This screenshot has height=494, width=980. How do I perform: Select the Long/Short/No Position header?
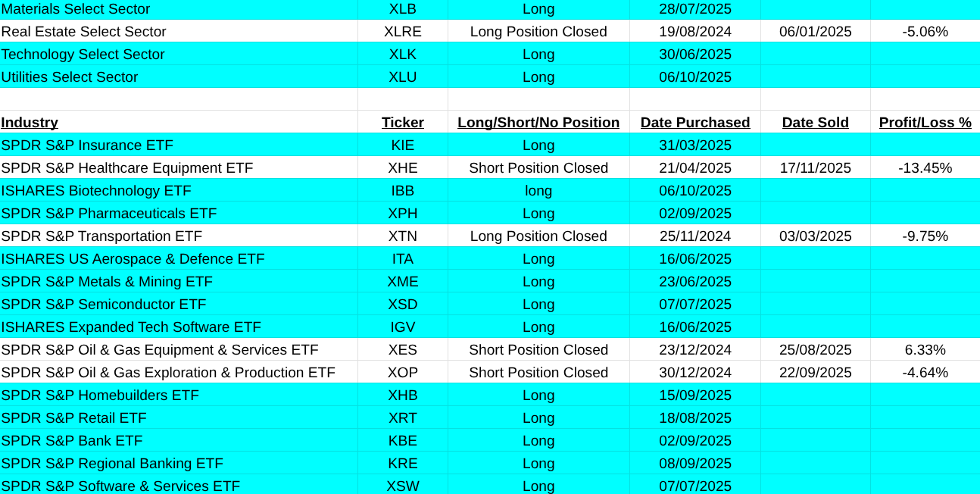(538, 123)
